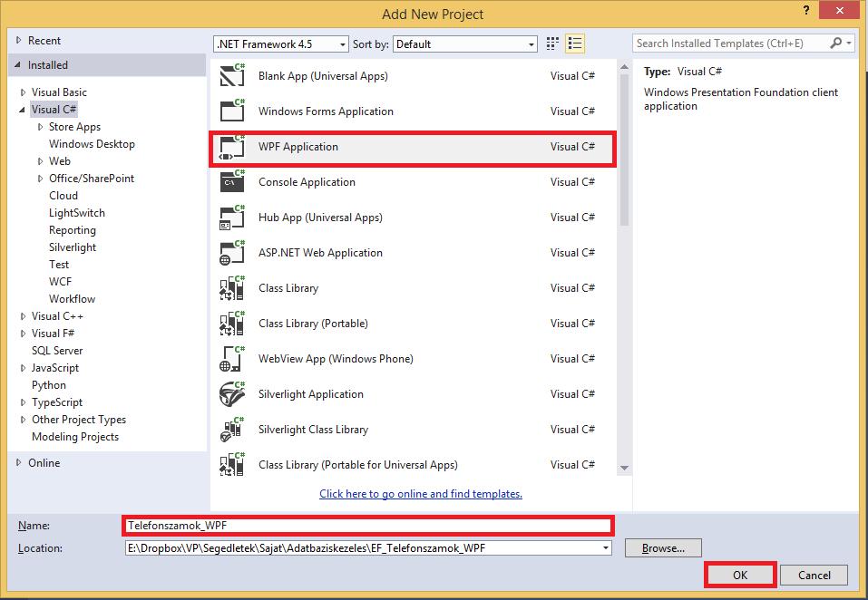Select the Test category
This screenshot has height=600, width=868.
click(x=59, y=265)
